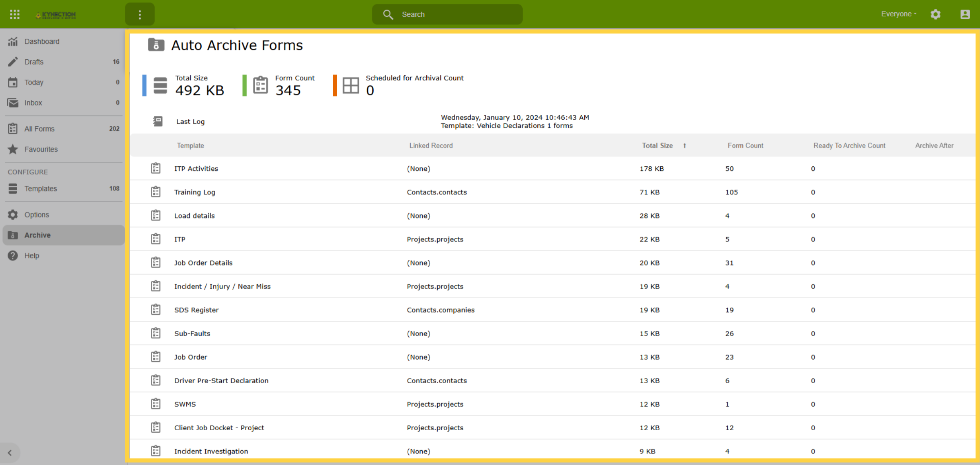Viewport: 980px width, 465px height.
Task: Open the apps grid launcher icon
Action: (15, 14)
